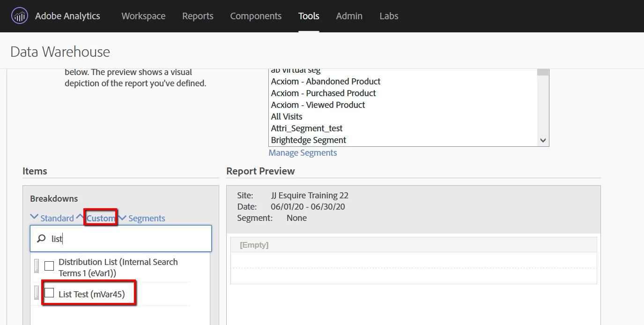Click the segment list scroll down arrow

[x=543, y=140]
